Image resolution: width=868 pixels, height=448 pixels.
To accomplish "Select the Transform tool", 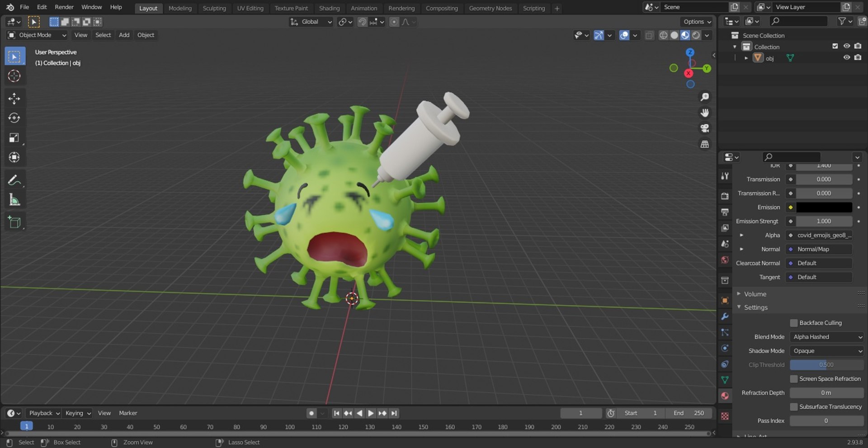I will (x=14, y=157).
